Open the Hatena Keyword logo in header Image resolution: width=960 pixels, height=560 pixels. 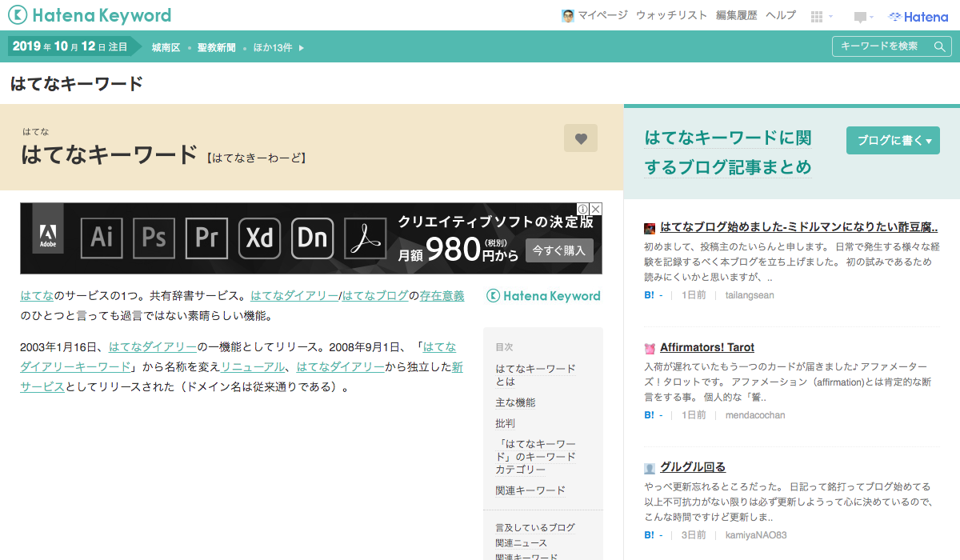coord(90,15)
